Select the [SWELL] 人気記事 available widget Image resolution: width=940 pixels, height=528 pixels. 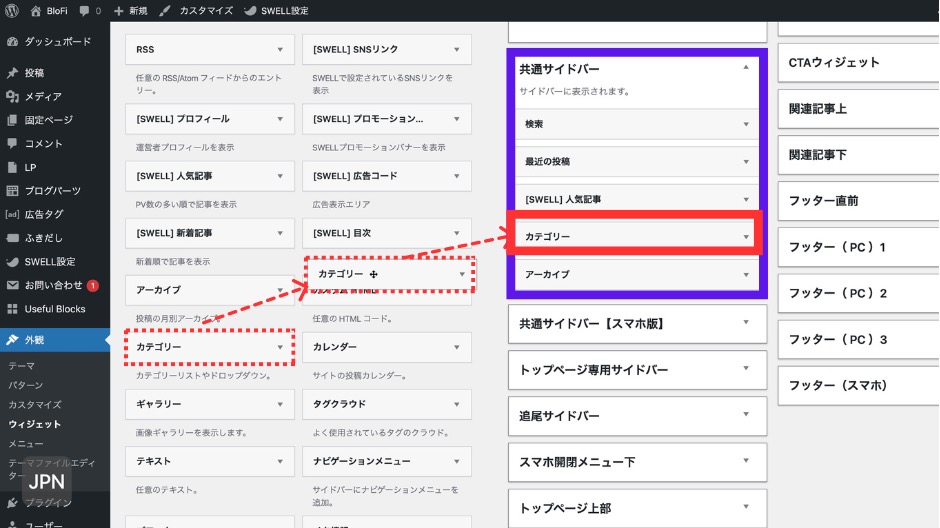coord(210,176)
